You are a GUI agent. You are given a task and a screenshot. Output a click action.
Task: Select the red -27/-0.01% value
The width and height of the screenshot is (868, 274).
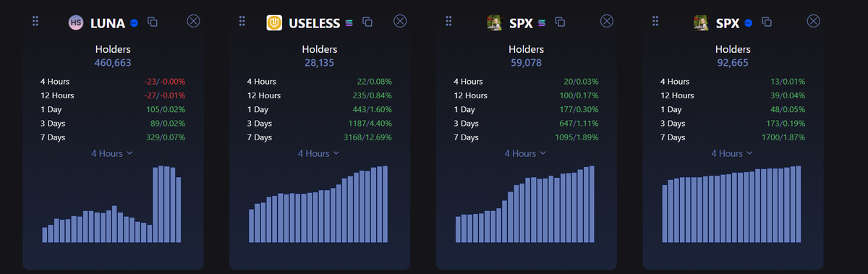coord(164,95)
